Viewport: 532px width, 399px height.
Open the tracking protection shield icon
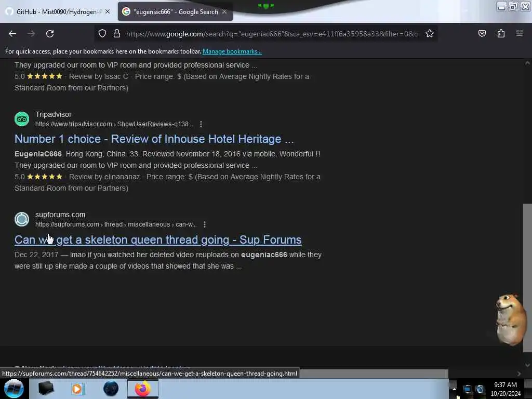tap(102, 33)
